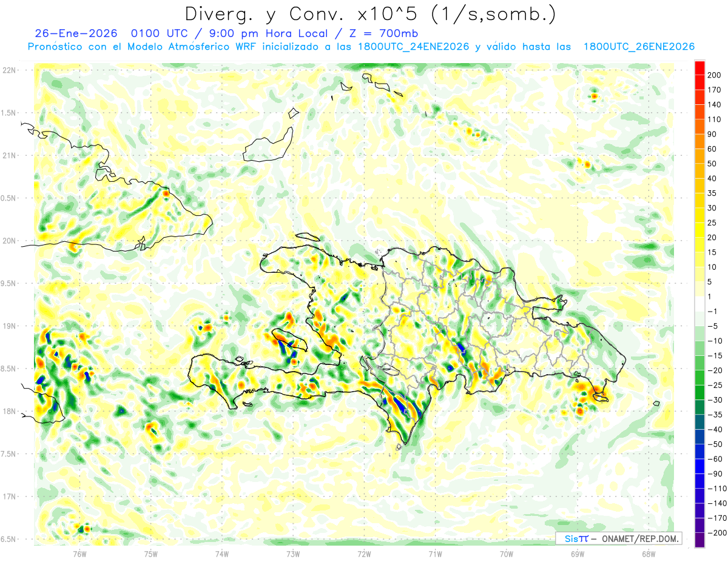Image resolution: width=728 pixels, height=562 pixels.
Task: Click the '-200' legend value
Action: pyautogui.click(x=718, y=533)
